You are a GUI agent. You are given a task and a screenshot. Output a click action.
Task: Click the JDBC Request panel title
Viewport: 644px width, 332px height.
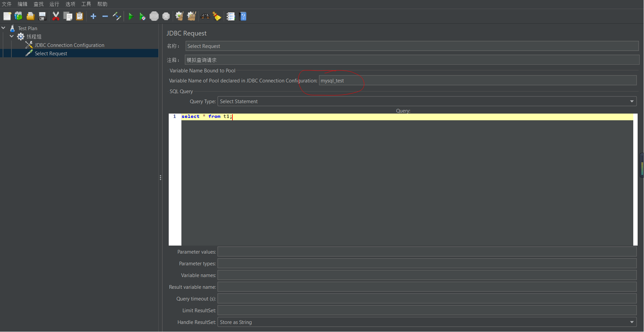pos(186,33)
